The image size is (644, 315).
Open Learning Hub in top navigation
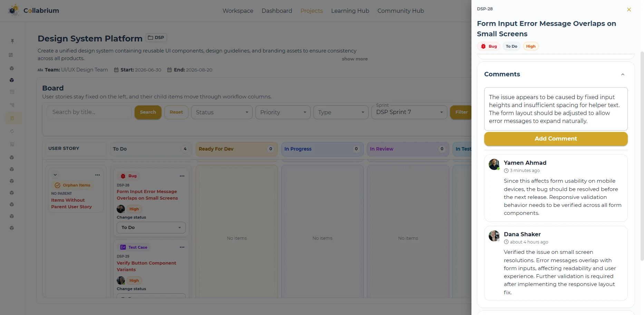(x=350, y=11)
